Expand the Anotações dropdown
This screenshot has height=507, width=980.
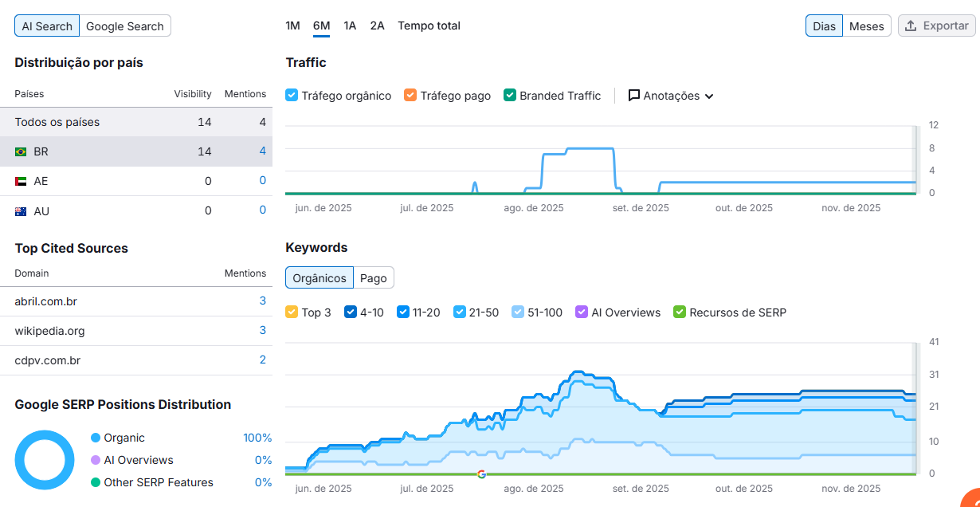pos(709,96)
